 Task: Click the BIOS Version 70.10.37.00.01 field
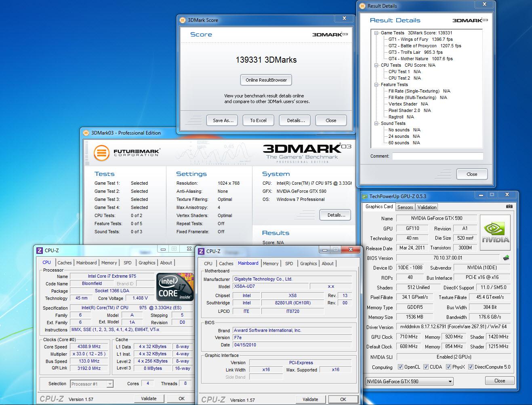point(448,258)
